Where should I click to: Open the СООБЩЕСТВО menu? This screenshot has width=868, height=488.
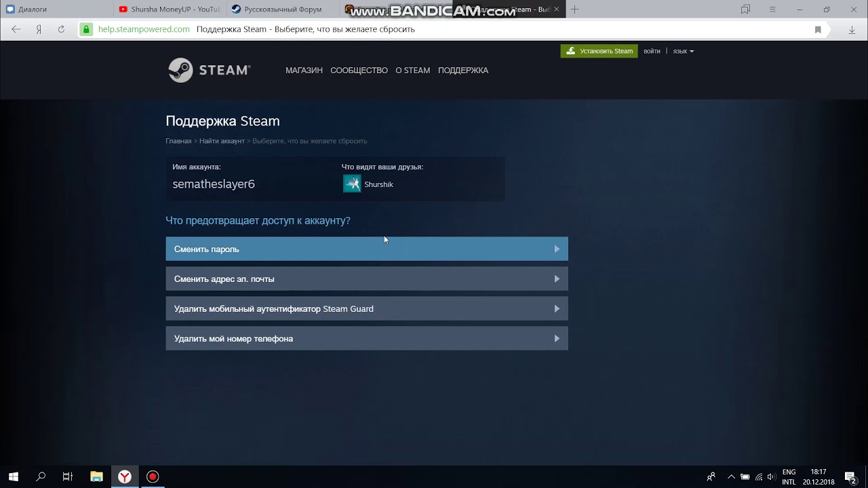pyautogui.click(x=359, y=70)
